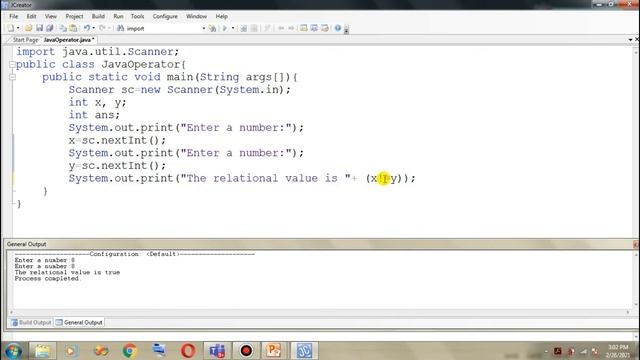The height and width of the screenshot is (360, 640).
Task: Open the File menu
Action: 13,16
